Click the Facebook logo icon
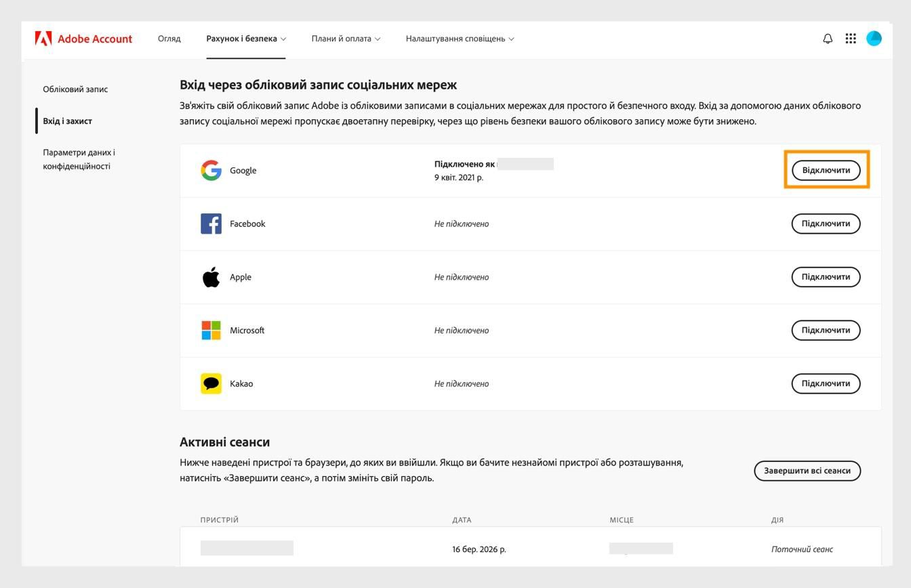Viewport: 911px width, 588px height. pyautogui.click(x=211, y=224)
